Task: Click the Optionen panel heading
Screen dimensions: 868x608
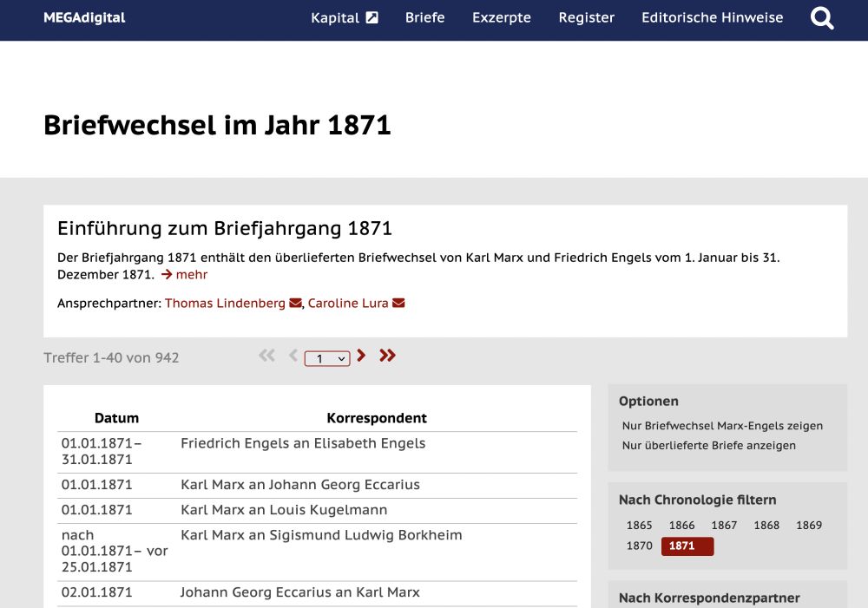Action: (x=648, y=401)
